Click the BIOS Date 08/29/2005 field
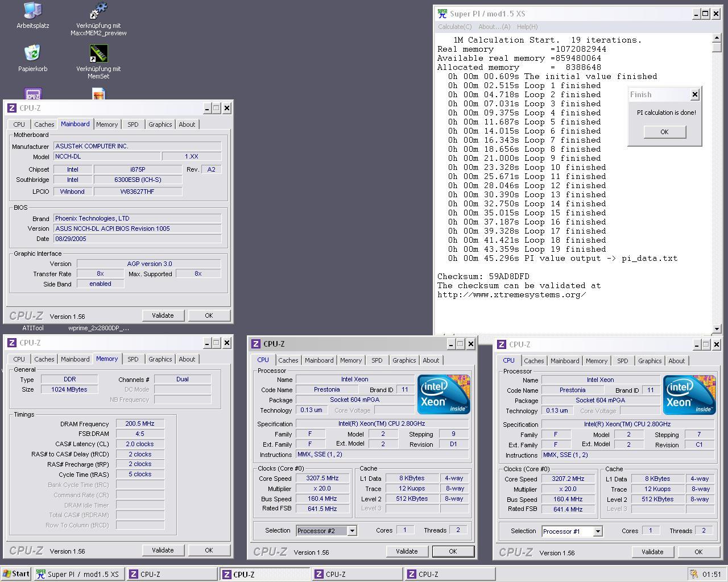The height and width of the screenshot is (582, 728). 137,239
